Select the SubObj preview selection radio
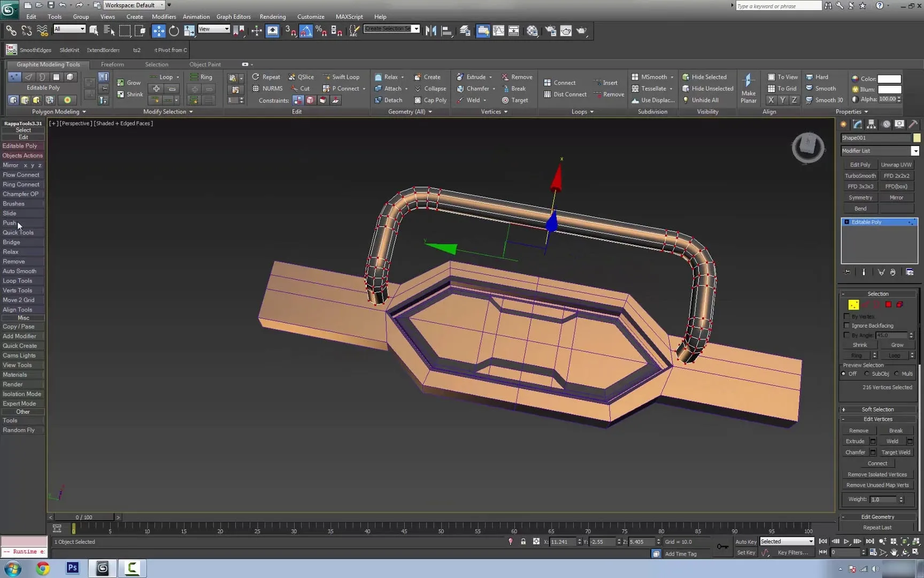Screen dimensions: 924x578 867,374
